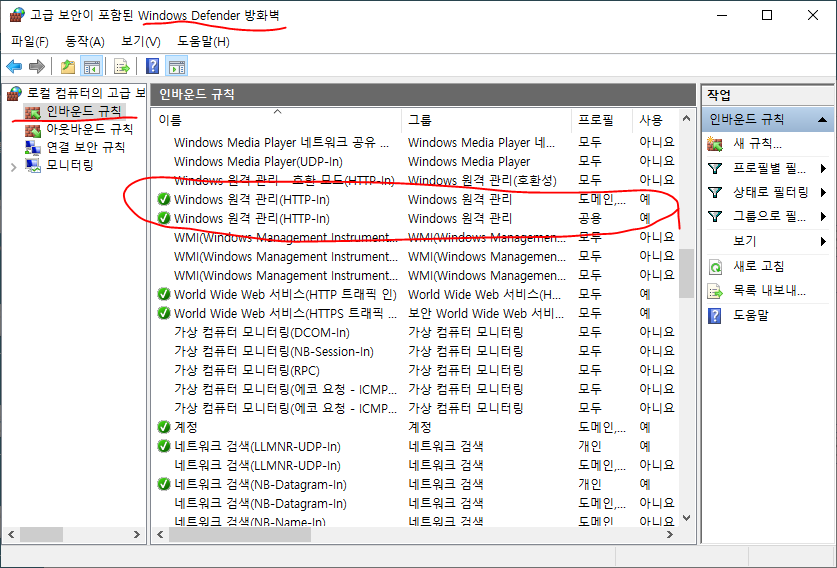Open the 도움말(H) menu
The image size is (837, 568).
pos(203,42)
